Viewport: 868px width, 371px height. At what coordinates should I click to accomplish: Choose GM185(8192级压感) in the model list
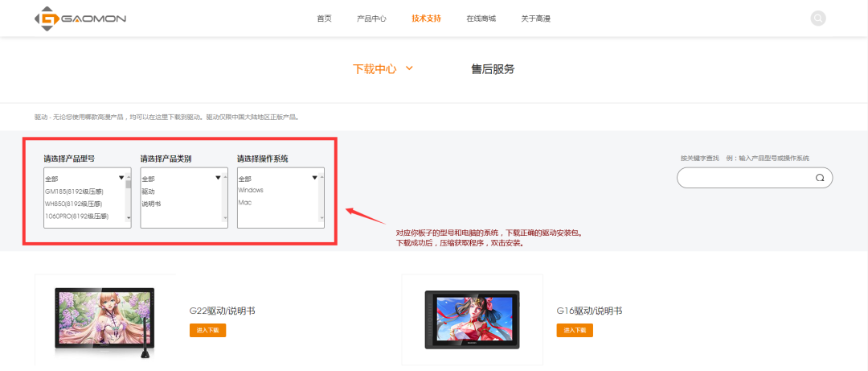[x=74, y=192]
